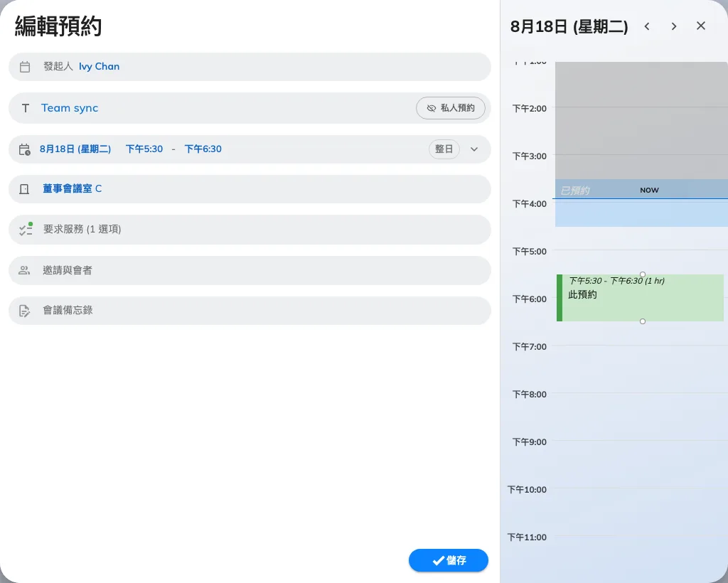Open 會議備忘錄 notes row

(x=250, y=311)
